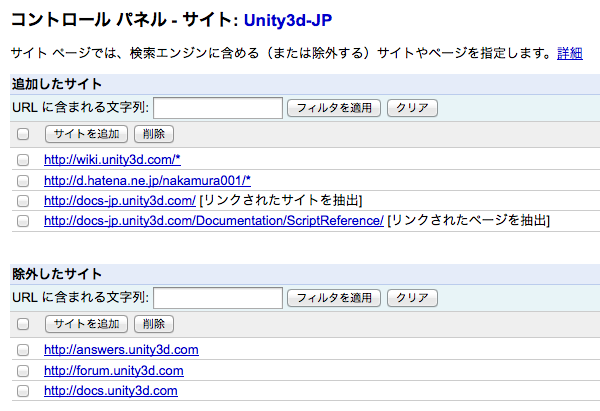Click the Unity3d-JP site title
This screenshot has height=411, width=600.
coord(288,20)
